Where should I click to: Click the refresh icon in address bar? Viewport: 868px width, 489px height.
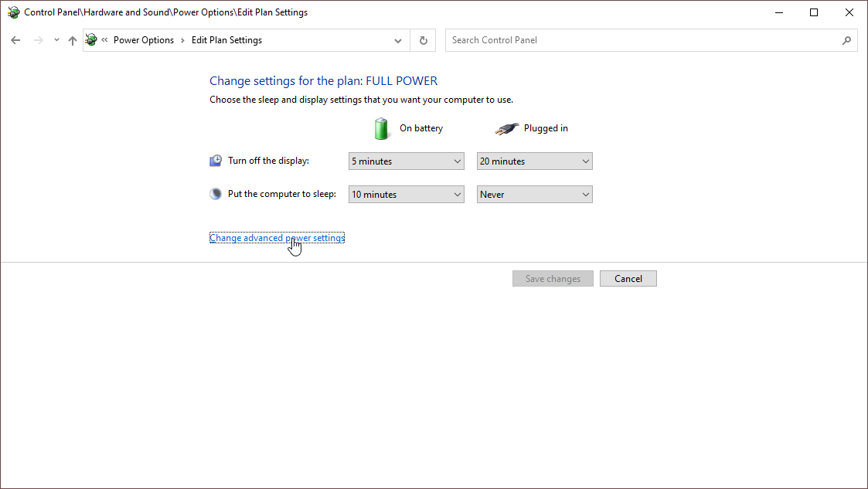coord(423,40)
